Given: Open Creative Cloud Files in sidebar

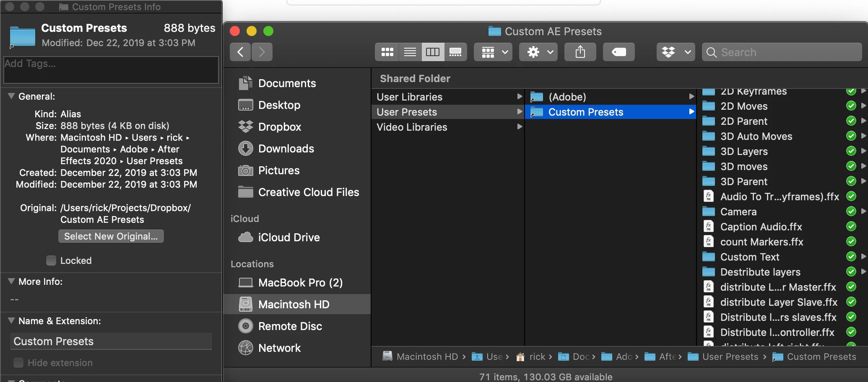Looking at the screenshot, I should [x=297, y=192].
